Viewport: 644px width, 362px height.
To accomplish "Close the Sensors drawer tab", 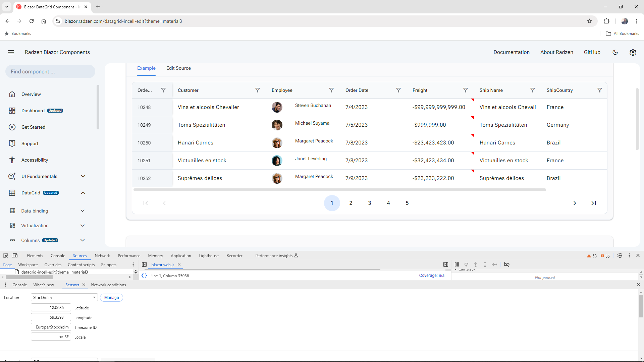I will click(x=84, y=285).
